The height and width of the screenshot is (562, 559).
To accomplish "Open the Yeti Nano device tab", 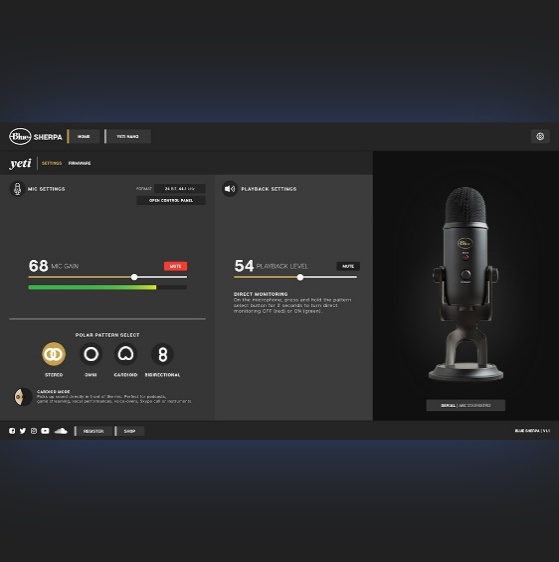I will tap(128, 137).
